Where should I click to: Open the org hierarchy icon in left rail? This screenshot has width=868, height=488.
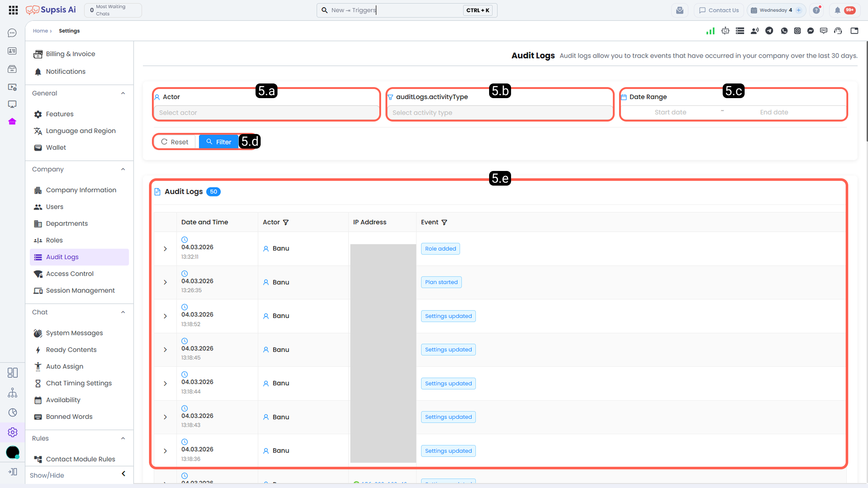click(x=12, y=393)
